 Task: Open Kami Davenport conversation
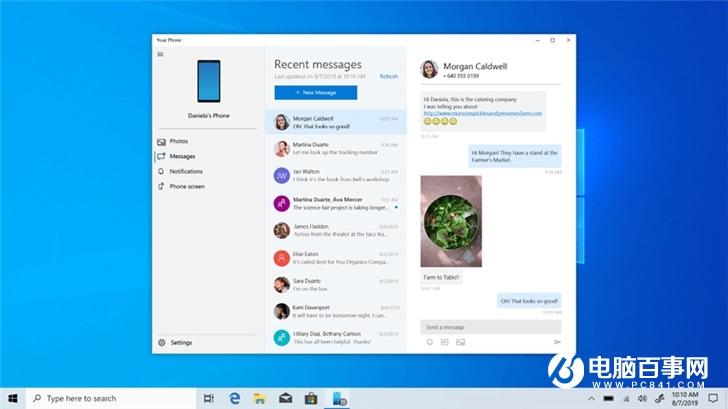[x=336, y=311]
